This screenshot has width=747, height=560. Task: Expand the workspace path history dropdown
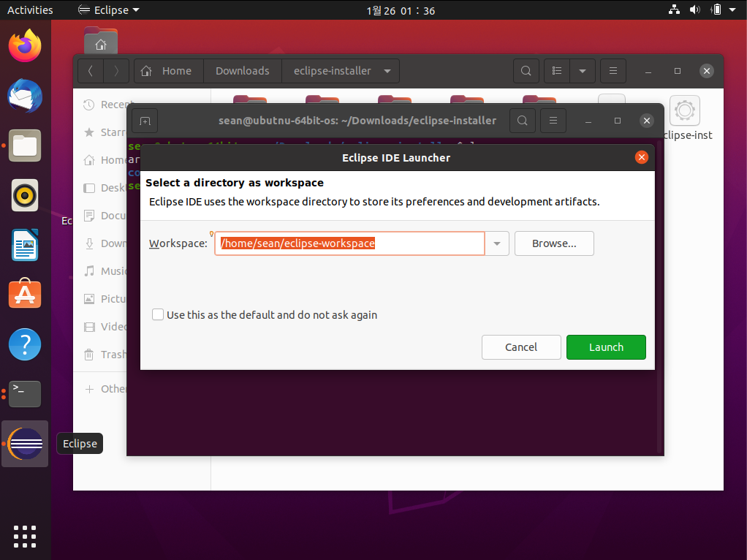coord(497,243)
